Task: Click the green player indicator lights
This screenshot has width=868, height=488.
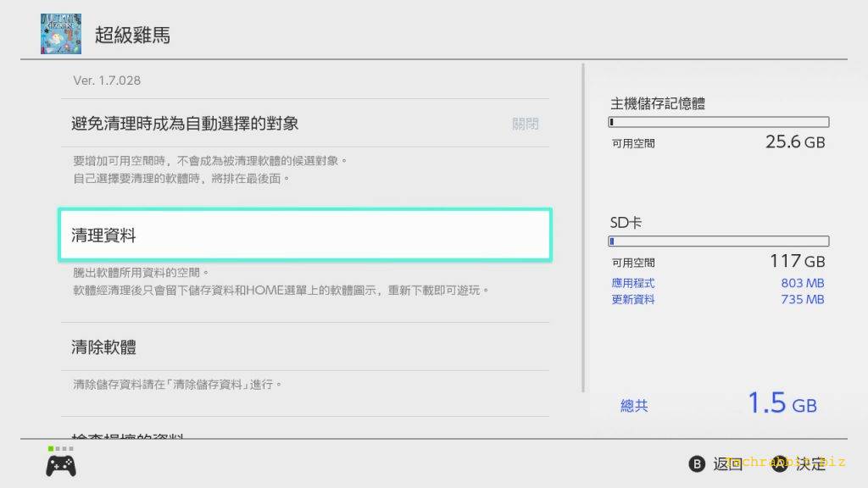Action: tap(60, 448)
